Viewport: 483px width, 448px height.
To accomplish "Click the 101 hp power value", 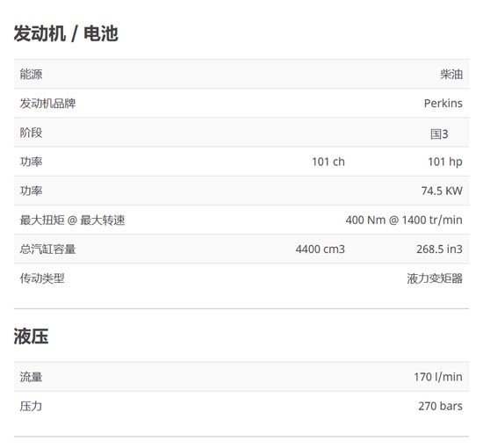I will (445, 162).
